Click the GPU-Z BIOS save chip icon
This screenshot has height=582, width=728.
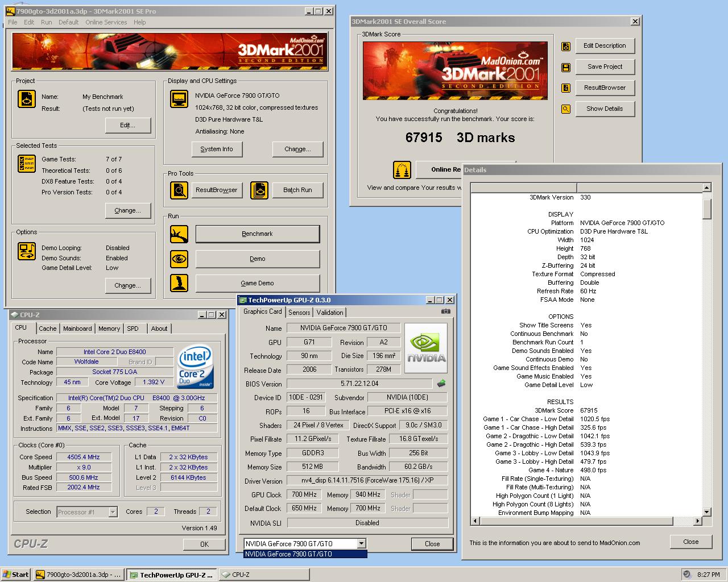click(x=441, y=384)
